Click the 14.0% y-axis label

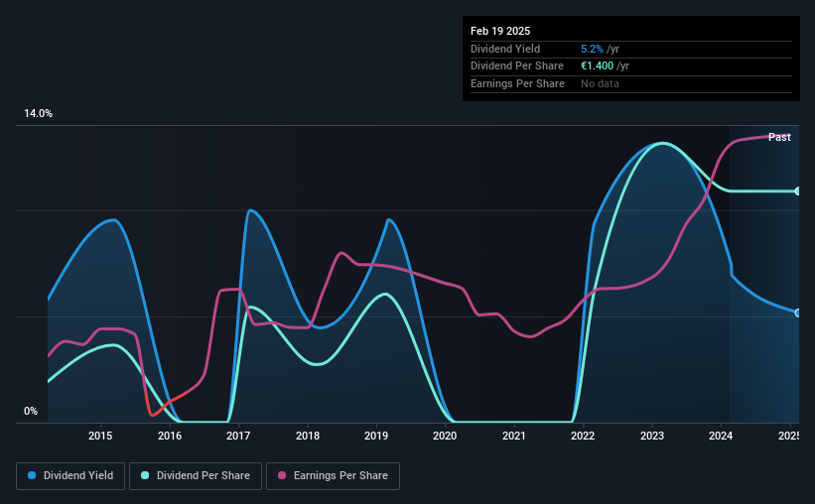[38, 114]
